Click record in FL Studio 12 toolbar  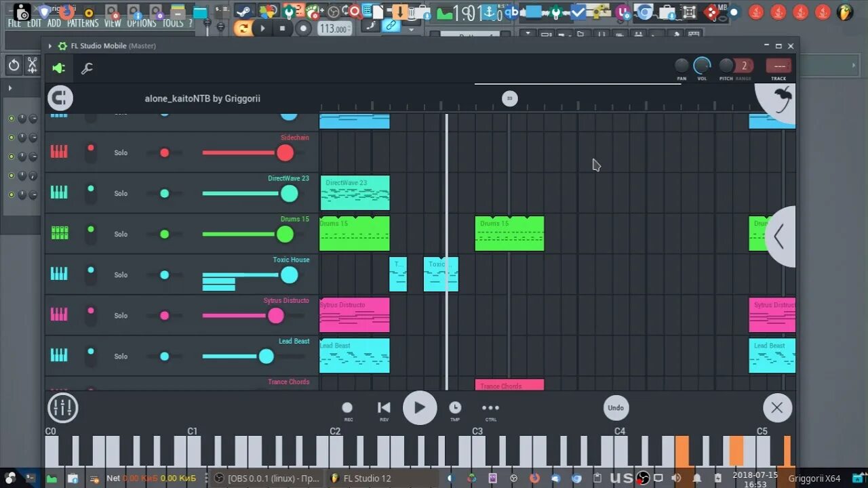tap(304, 28)
